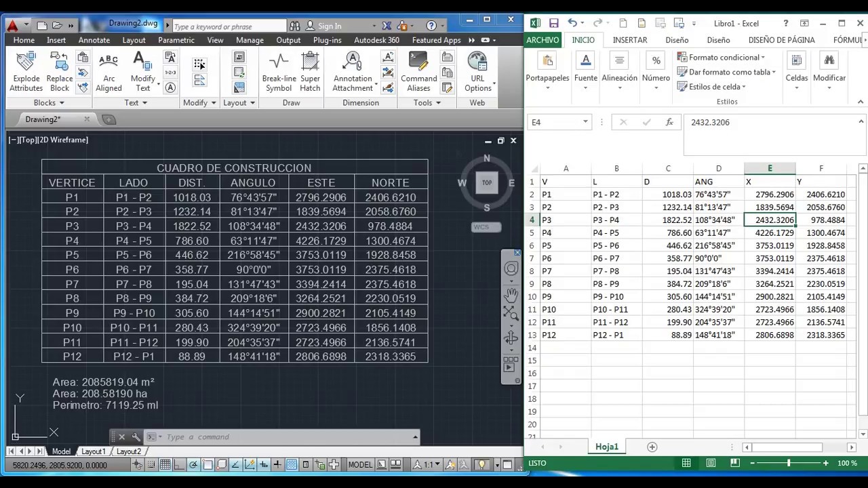Toggle Ortho Mode in AutoCAD status bar
The image size is (868, 488).
(179, 465)
